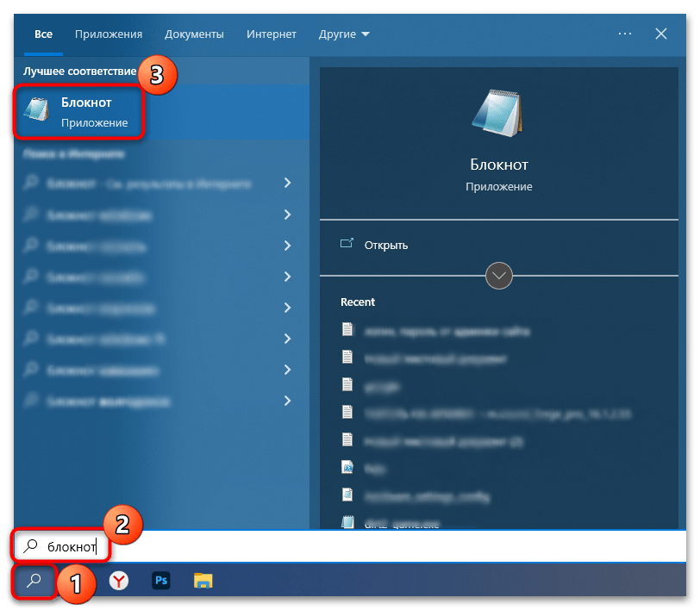
Task: Expand the first web suggestion's right arrow
Action: pyautogui.click(x=287, y=184)
